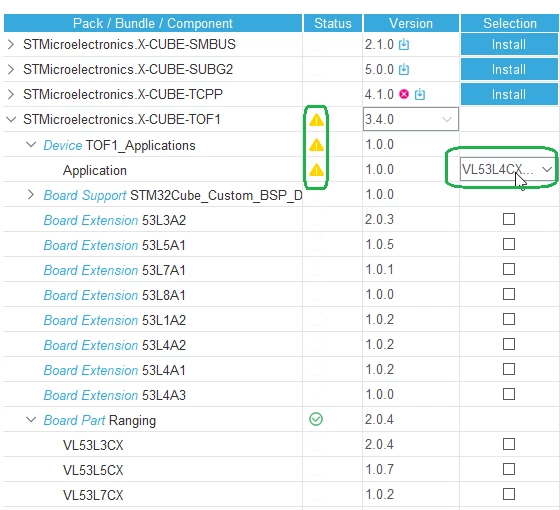The height and width of the screenshot is (510, 560).
Task: Click the warning icon on X-CUBE-TOF1 row
Action: coord(316,120)
